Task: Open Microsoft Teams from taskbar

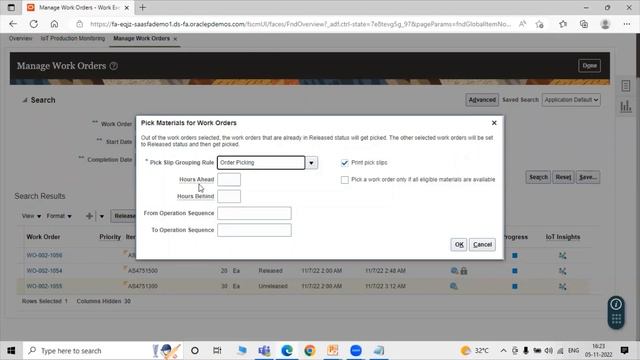Action: tap(264, 351)
